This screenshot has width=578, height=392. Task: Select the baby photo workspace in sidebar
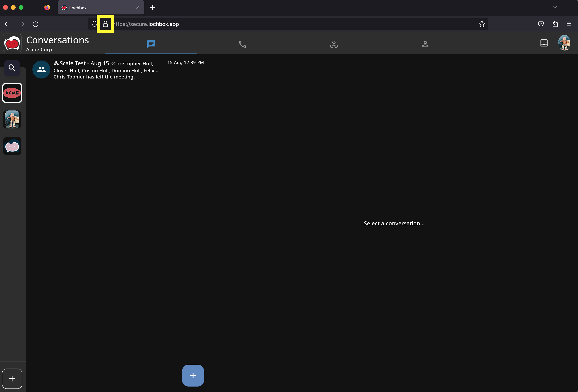(12, 119)
